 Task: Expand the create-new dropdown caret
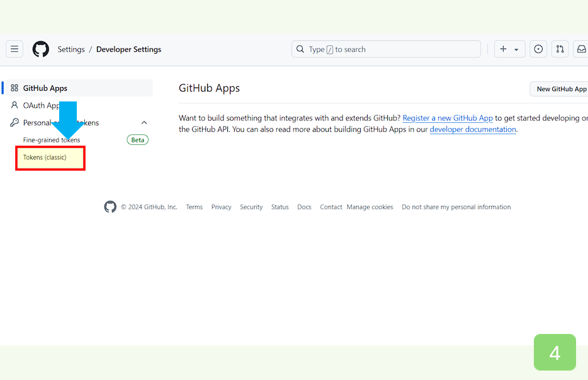pyautogui.click(x=516, y=50)
